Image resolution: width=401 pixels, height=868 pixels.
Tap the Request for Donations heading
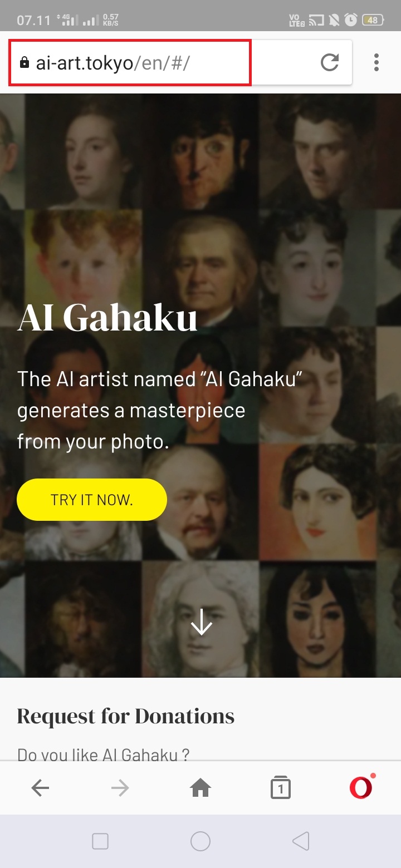pos(126,716)
